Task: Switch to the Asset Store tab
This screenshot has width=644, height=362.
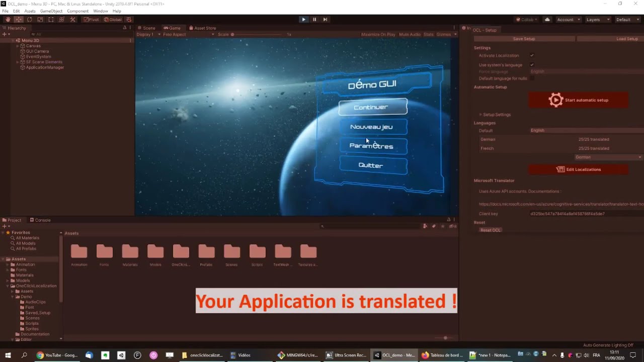Action: point(202,28)
